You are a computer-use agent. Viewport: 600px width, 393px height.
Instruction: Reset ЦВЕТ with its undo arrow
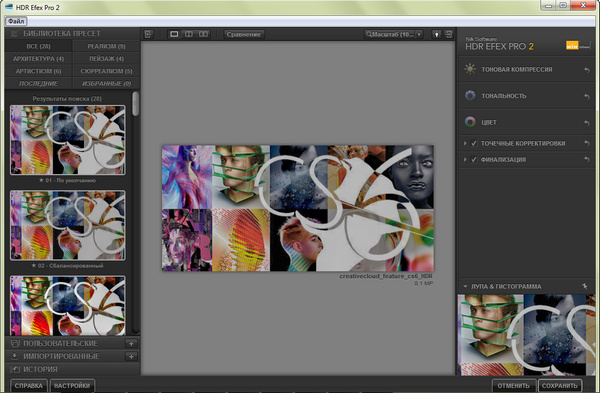tap(587, 123)
